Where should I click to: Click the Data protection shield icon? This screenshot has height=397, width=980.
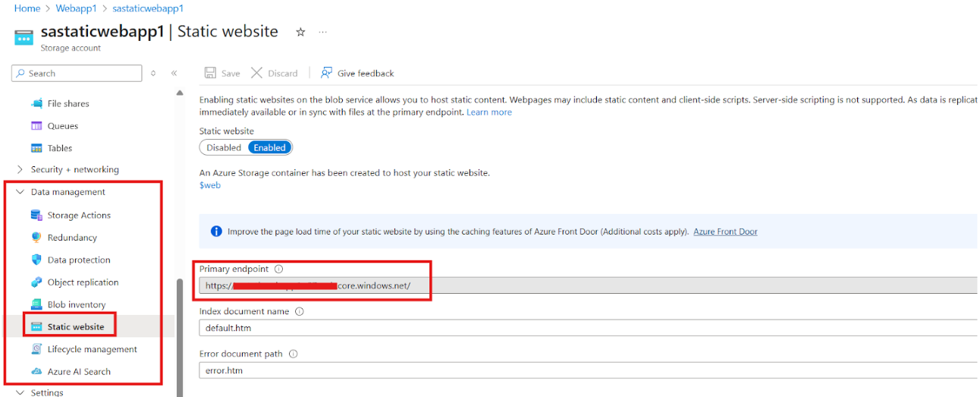tap(36, 260)
